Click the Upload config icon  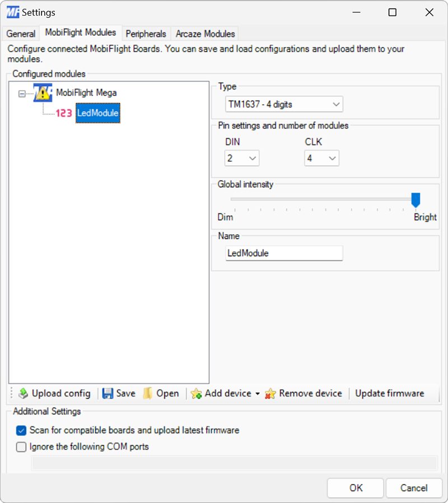24,393
